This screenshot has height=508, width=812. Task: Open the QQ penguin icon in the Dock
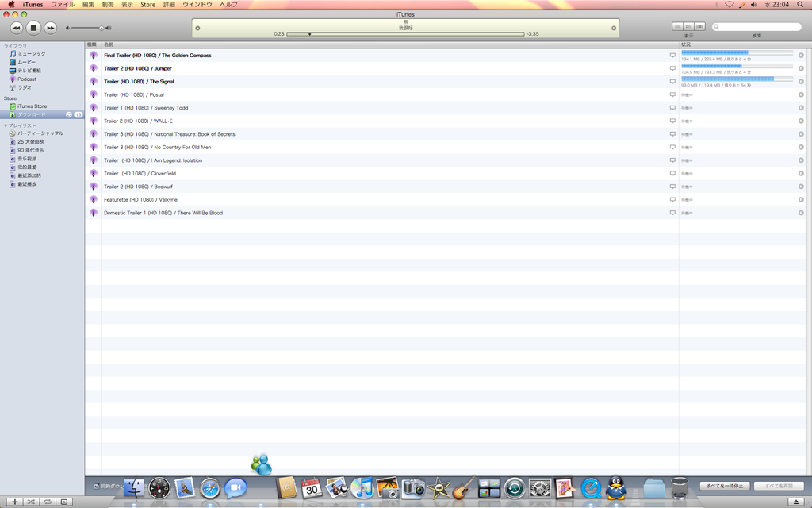(x=616, y=488)
